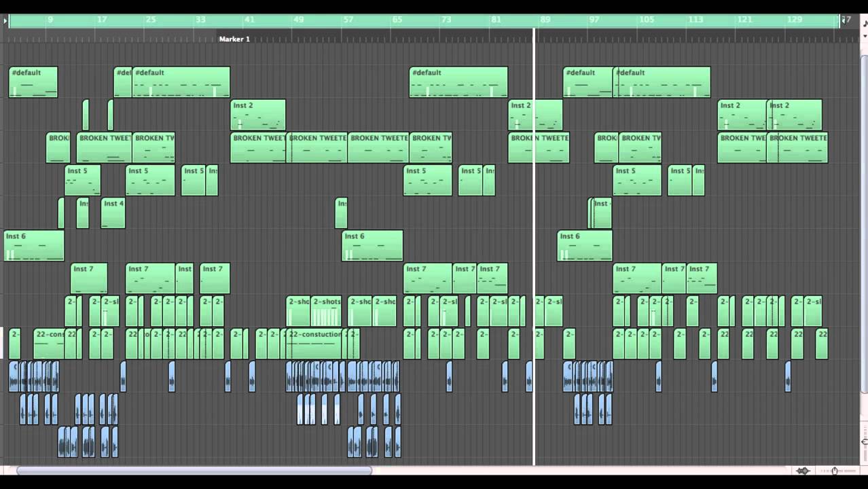Screen dimensions: 868x489
Task: Select the leftmost #default region
Action: coord(33,81)
